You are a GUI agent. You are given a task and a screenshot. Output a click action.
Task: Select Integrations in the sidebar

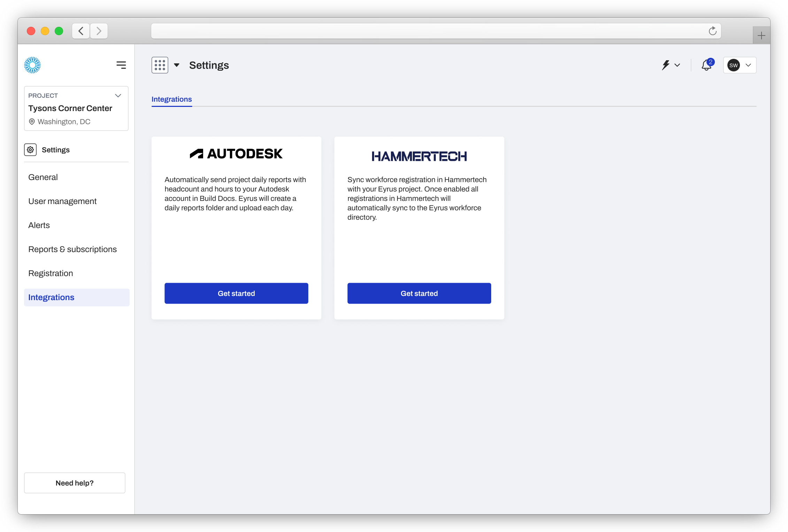[77, 297]
